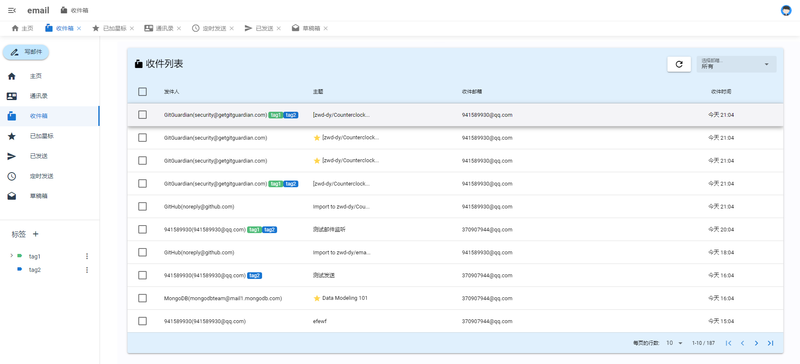Click the 收件箱 inbox icon in sidebar
This screenshot has height=364, width=800.
[x=12, y=116]
